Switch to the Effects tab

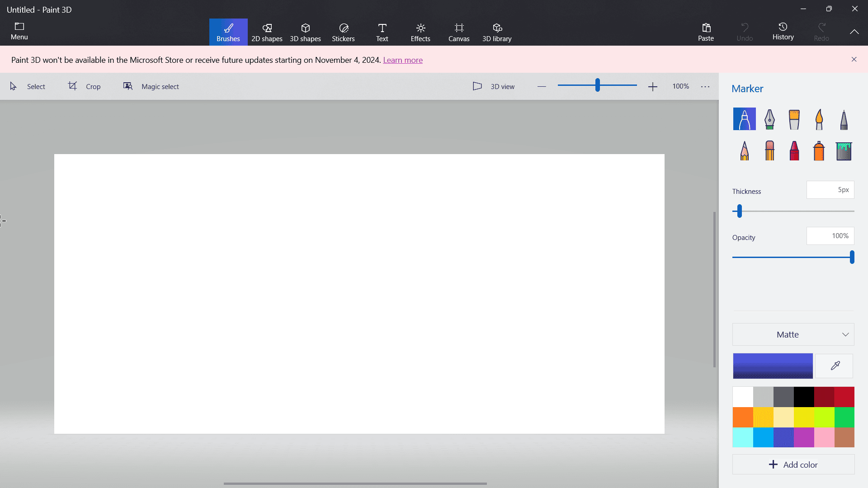(420, 32)
